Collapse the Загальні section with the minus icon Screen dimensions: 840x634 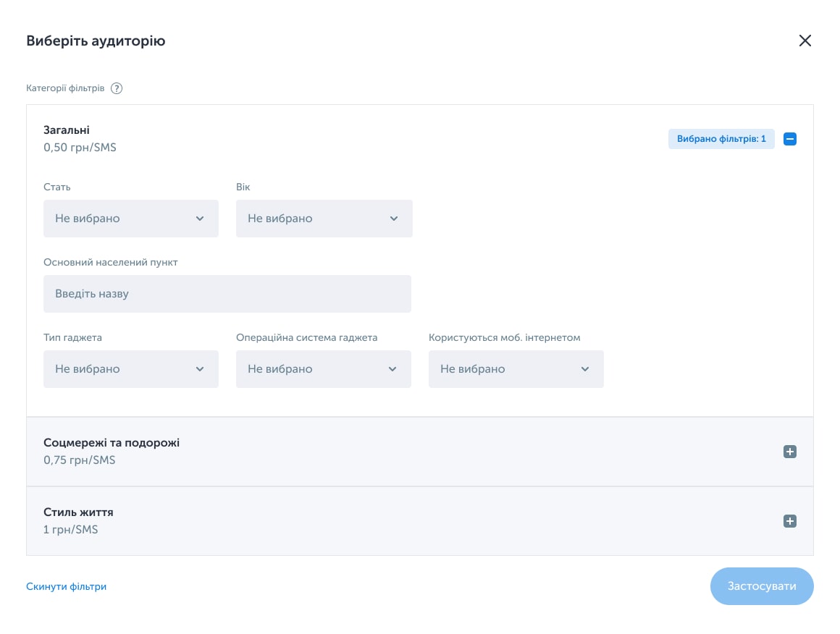click(789, 139)
